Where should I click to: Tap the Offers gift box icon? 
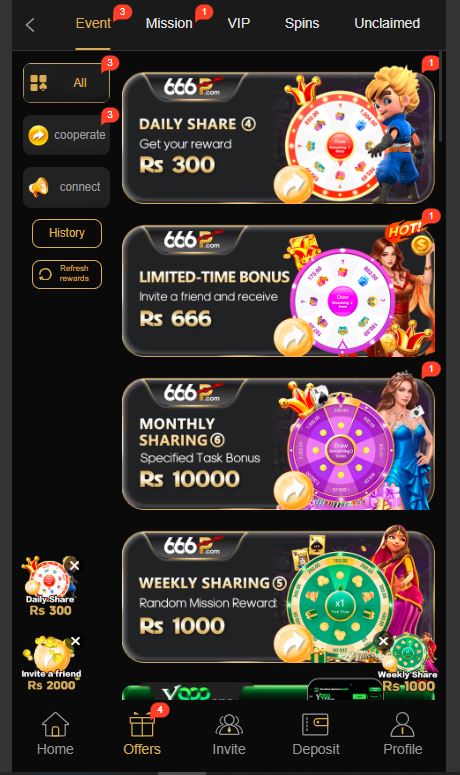coord(142,725)
